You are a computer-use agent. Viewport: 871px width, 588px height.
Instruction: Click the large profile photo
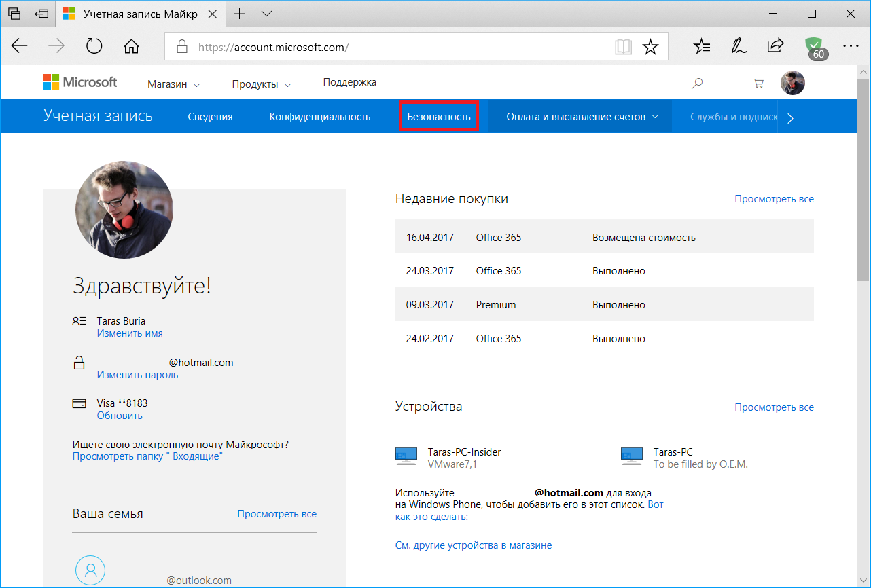pyautogui.click(x=124, y=210)
